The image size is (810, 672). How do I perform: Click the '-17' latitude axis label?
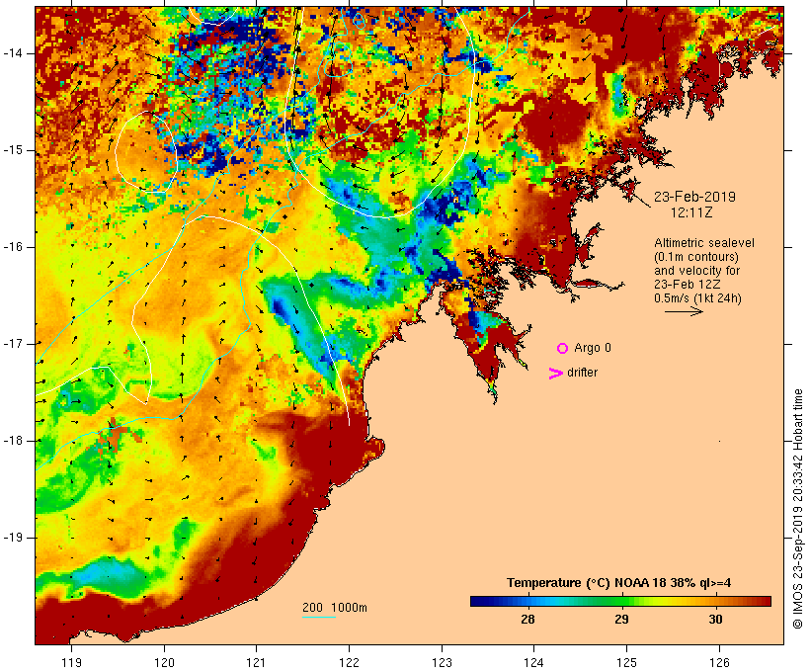tap(13, 344)
